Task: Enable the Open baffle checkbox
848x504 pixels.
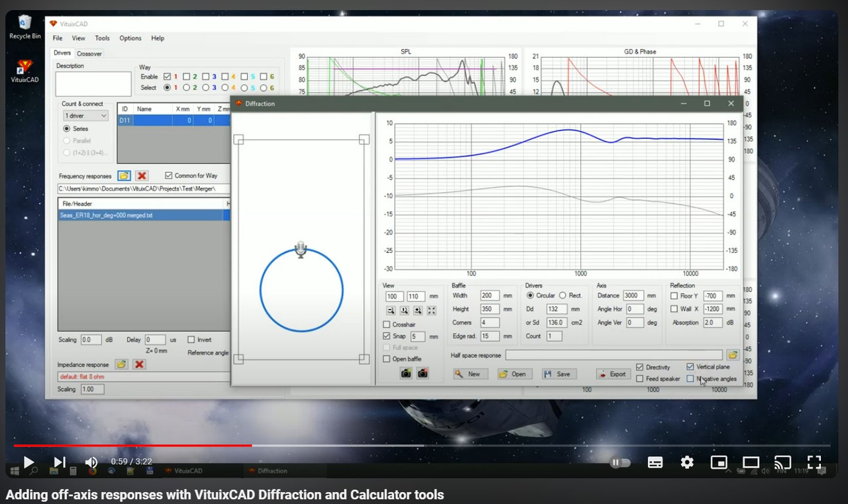Action: [387, 359]
